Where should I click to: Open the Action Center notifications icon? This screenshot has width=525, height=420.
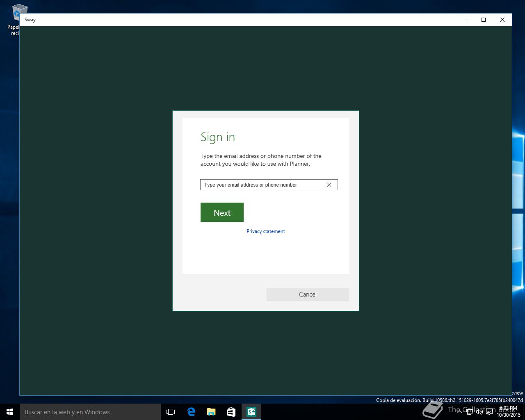(489, 412)
